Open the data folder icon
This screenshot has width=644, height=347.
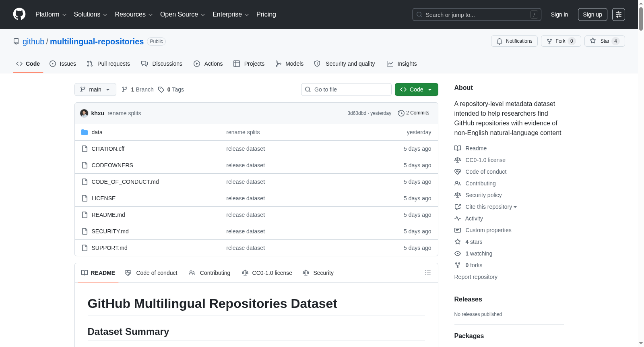tap(85, 132)
